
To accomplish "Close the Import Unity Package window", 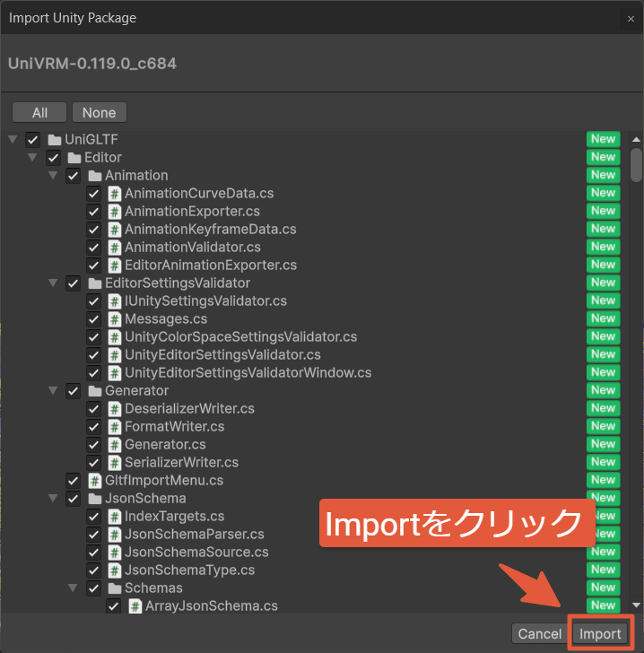I will (x=631, y=18).
